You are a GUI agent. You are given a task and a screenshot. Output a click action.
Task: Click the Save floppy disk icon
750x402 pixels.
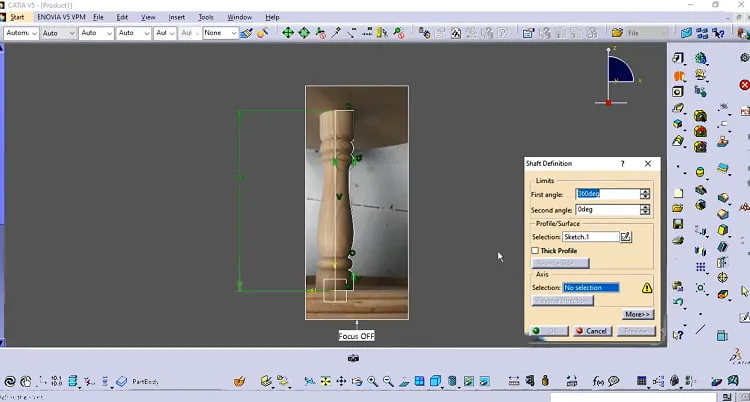tap(678, 224)
